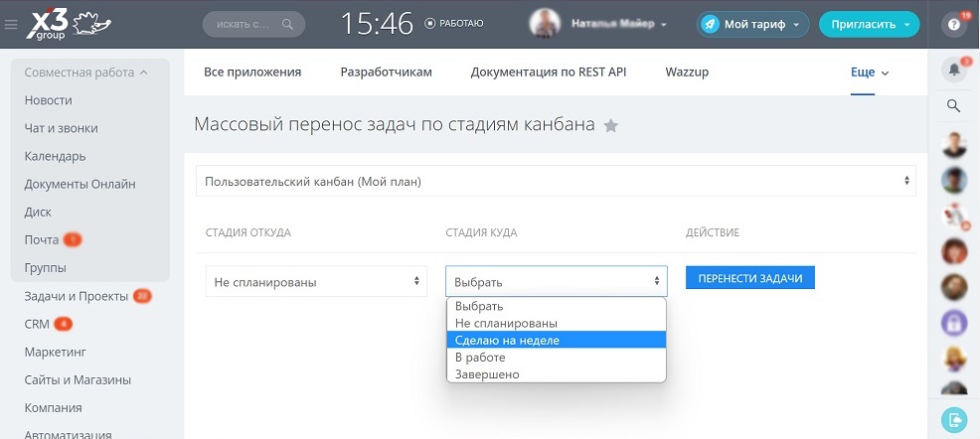Click the X3 group logo

click(69, 25)
